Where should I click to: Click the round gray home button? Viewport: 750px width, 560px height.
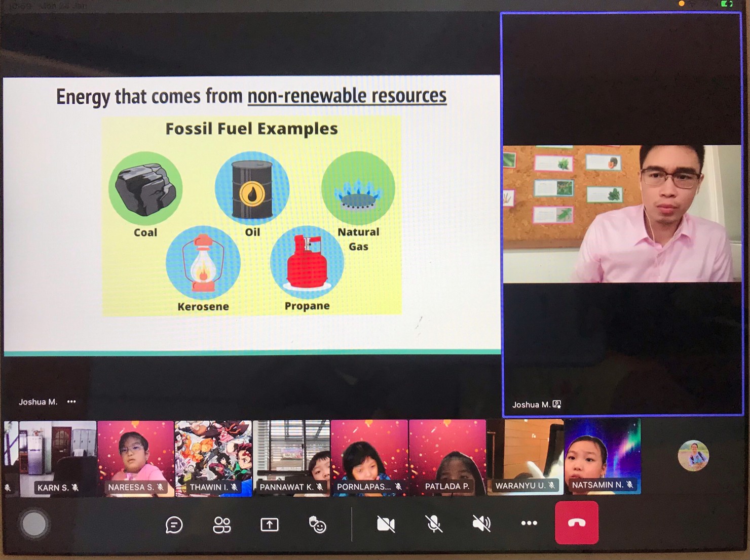(x=34, y=525)
